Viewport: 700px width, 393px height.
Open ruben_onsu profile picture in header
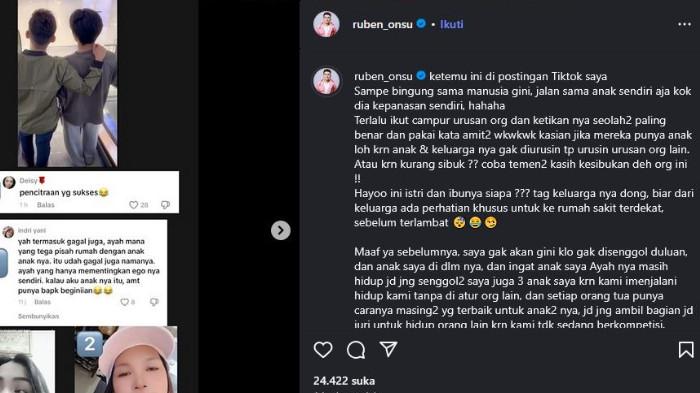coord(326,24)
